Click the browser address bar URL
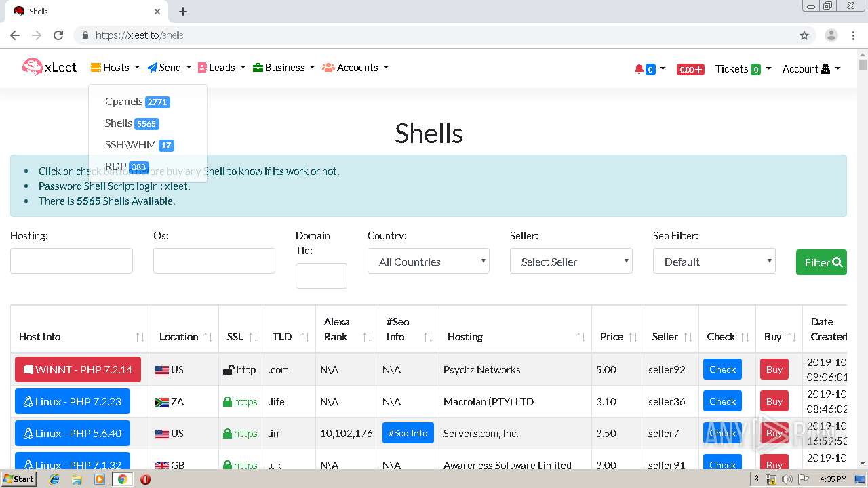Image resolution: width=868 pixels, height=488 pixels. [140, 35]
